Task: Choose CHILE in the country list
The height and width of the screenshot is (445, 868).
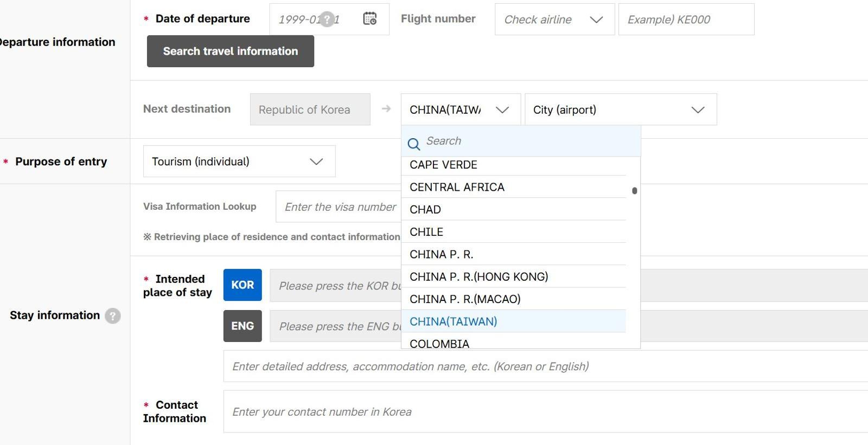Action: pos(426,232)
